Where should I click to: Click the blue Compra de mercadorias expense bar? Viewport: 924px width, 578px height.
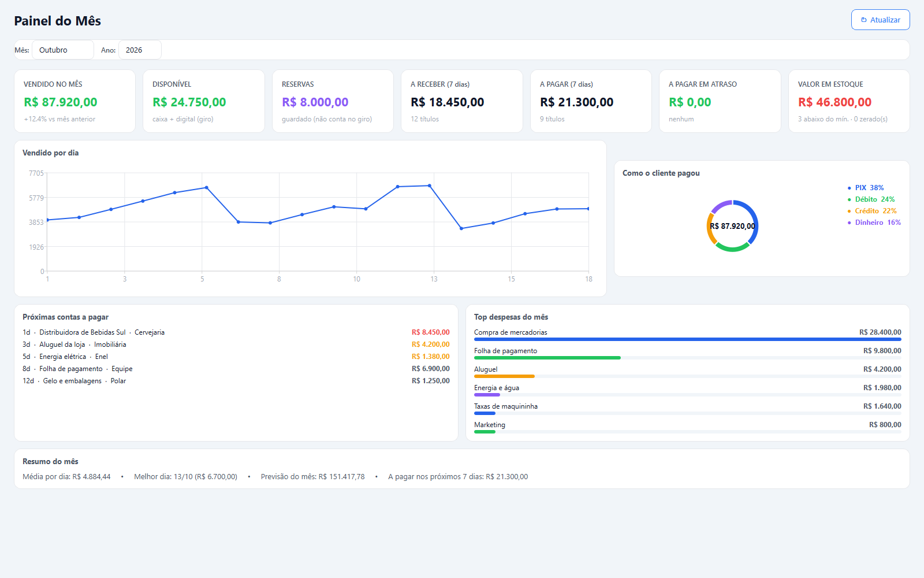pos(688,339)
